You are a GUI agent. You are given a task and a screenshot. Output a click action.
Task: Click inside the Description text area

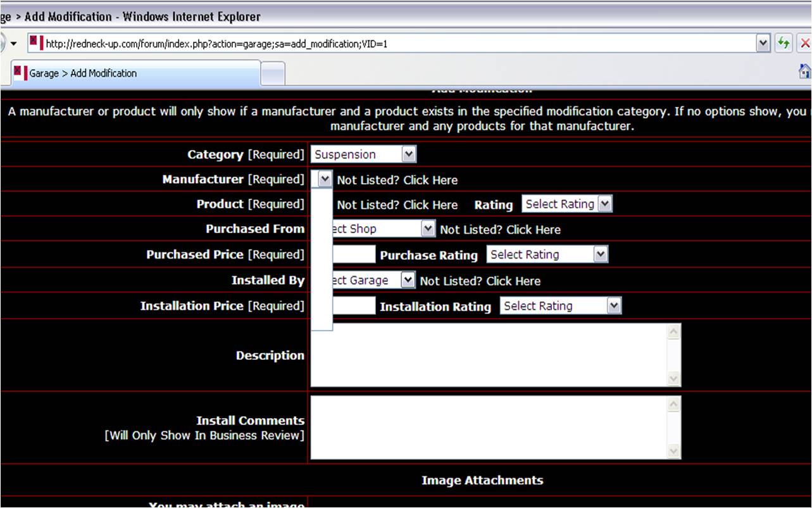coord(489,355)
